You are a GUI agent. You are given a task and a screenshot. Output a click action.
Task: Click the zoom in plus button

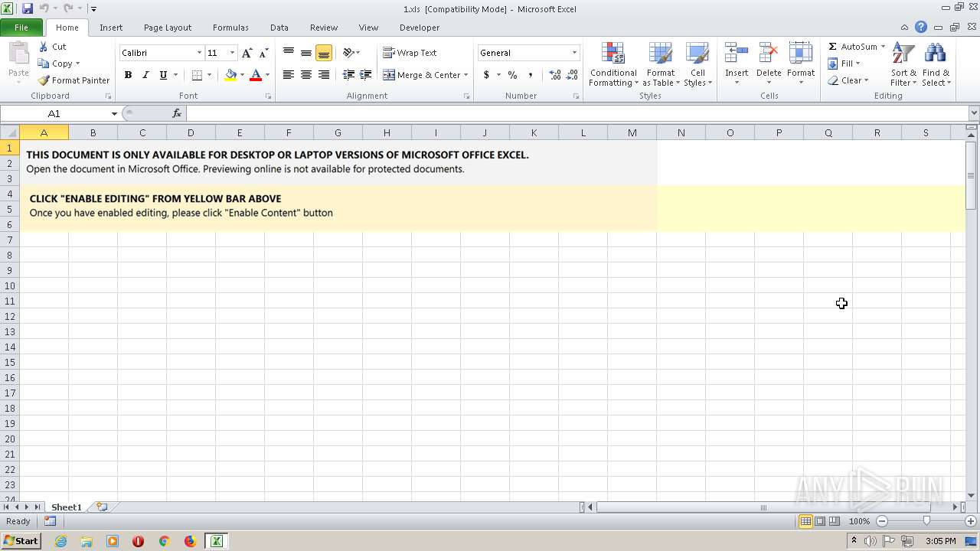(970, 521)
